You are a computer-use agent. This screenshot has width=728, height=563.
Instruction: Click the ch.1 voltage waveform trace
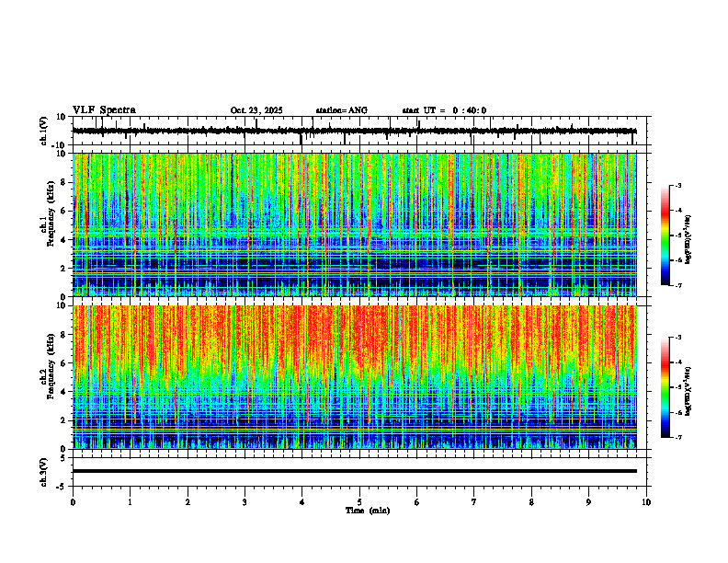coord(354,131)
